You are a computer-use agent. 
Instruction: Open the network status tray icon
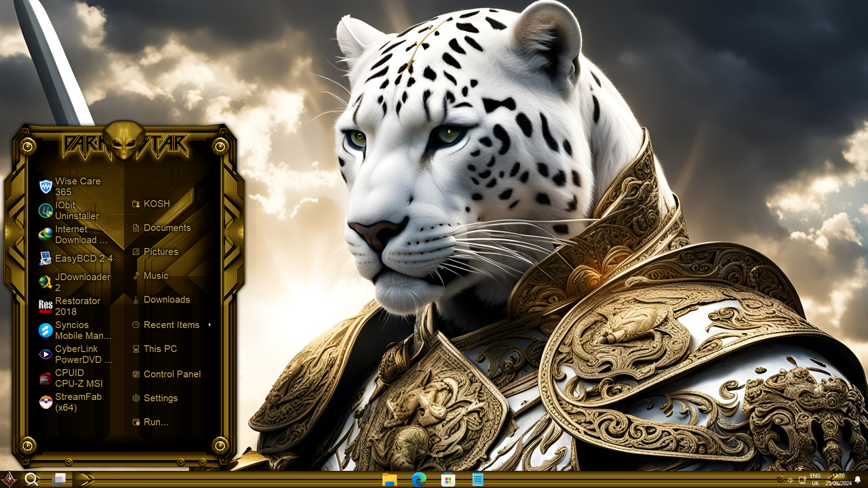click(802, 480)
